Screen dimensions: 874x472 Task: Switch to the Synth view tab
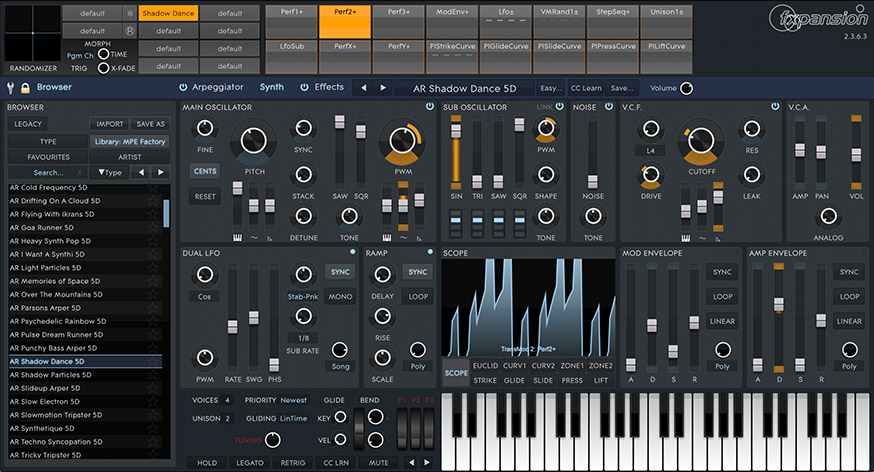[x=272, y=87]
